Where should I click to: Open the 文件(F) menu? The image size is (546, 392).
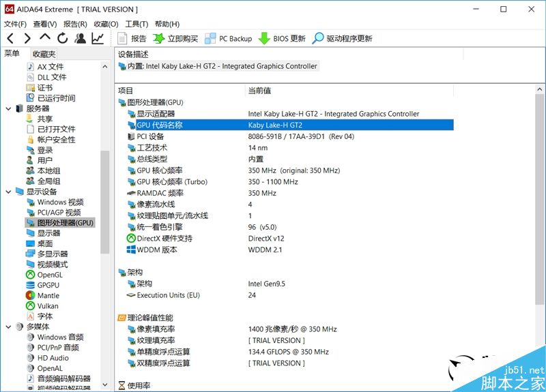[15, 24]
